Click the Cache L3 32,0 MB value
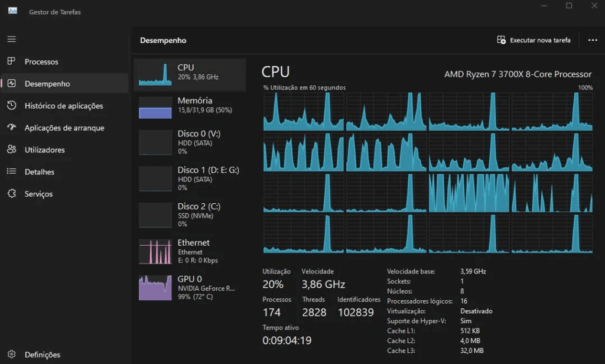Viewport: 605px width, 364px height. pos(472,350)
